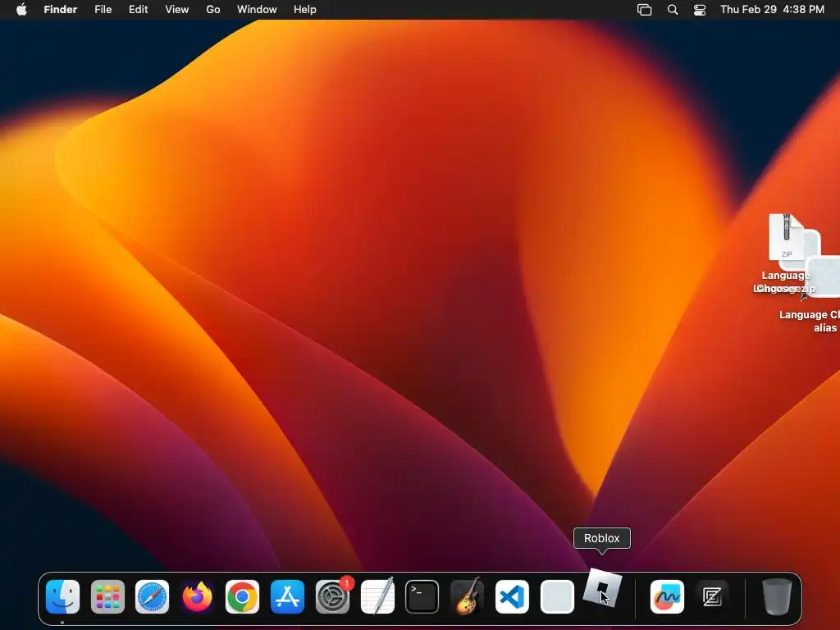Launch Roblox from the Dock

click(x=602, y=588)
